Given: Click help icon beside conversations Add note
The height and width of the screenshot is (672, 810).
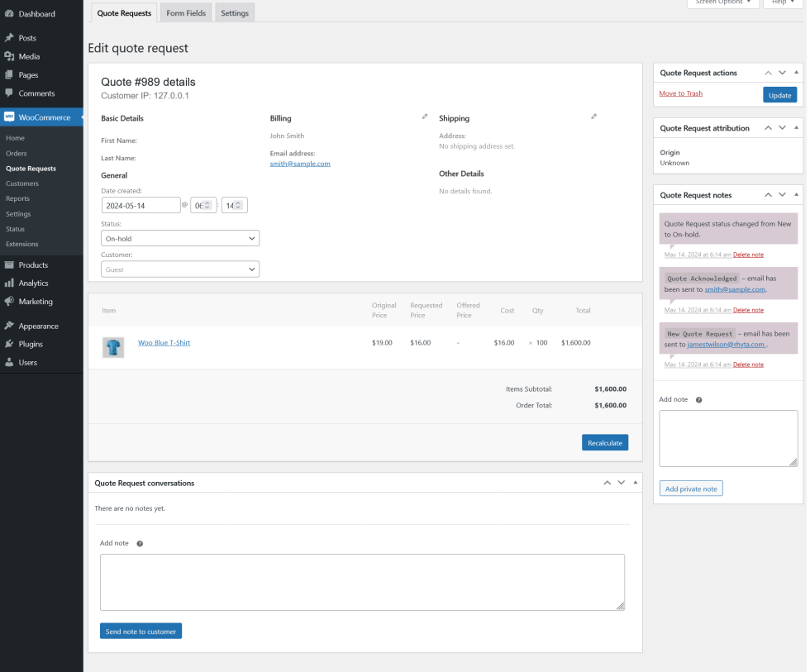Looking at the screenshot, I should (x=140, y=543).
